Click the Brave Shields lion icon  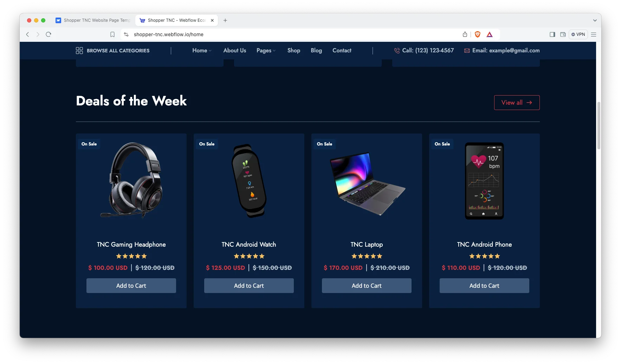[x=477, y=34]
